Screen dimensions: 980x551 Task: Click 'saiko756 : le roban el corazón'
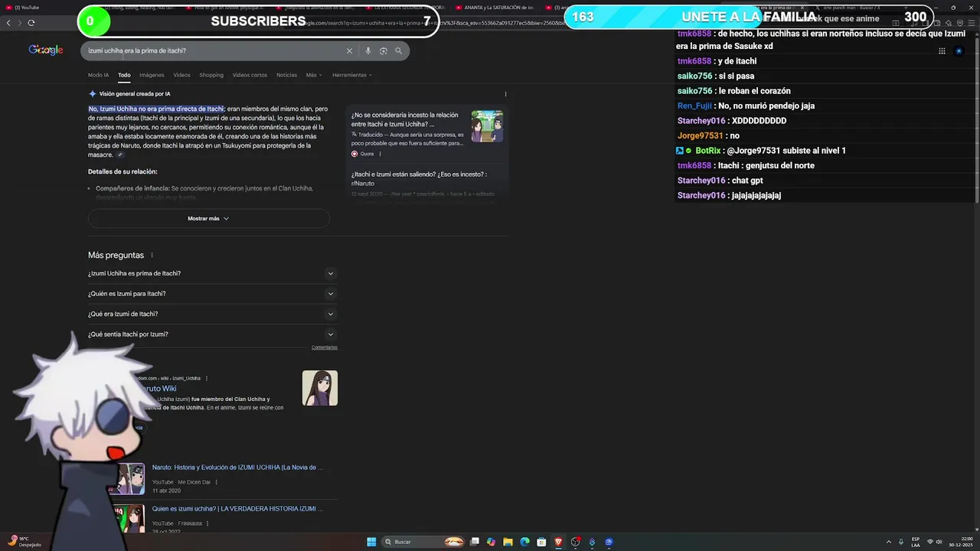coord(733,91)
